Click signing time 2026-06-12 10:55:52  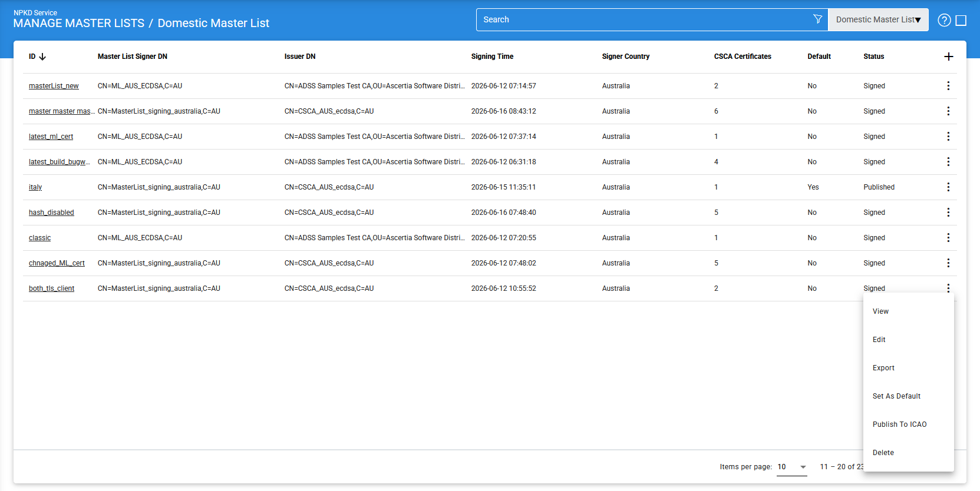click(x=504, y=288)
